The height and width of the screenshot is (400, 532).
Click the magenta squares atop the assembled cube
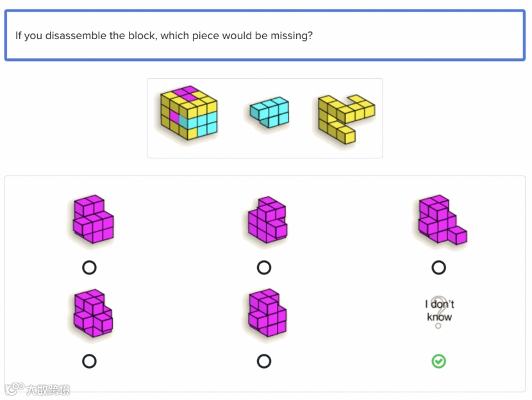click(188, 94)
